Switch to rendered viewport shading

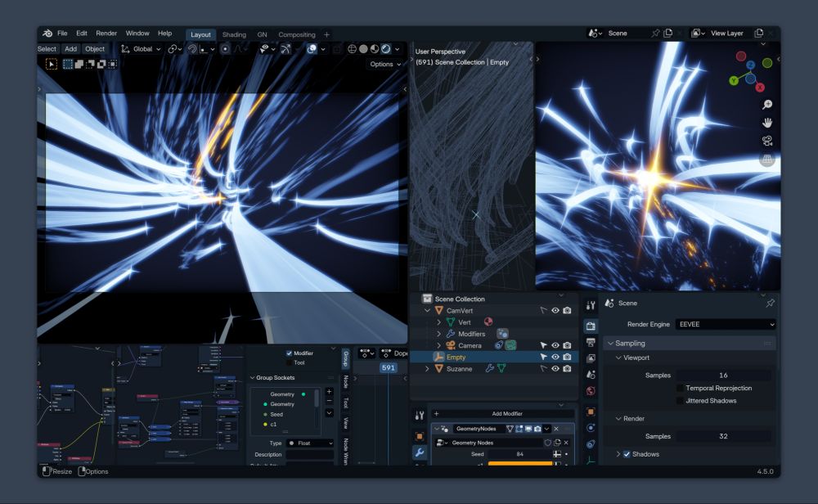(x=386, y=49)
